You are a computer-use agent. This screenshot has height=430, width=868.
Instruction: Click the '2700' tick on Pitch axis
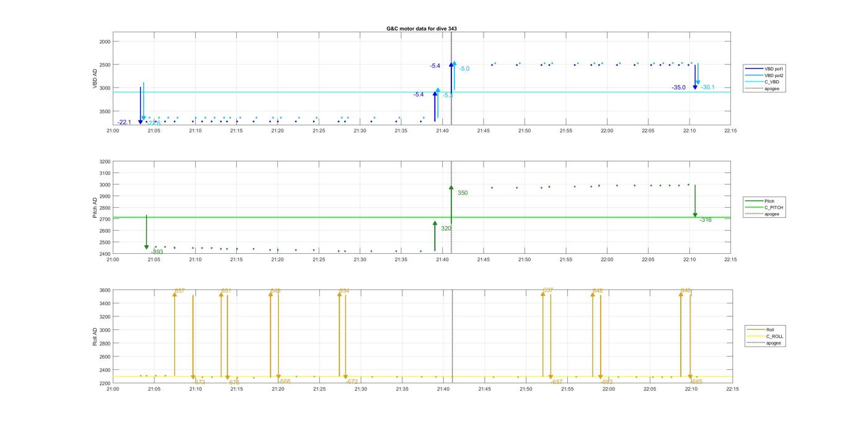(105, 219)
